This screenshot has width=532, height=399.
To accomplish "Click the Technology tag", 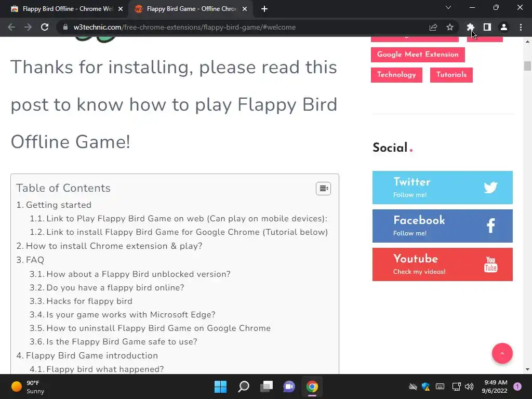I will 396,75.
